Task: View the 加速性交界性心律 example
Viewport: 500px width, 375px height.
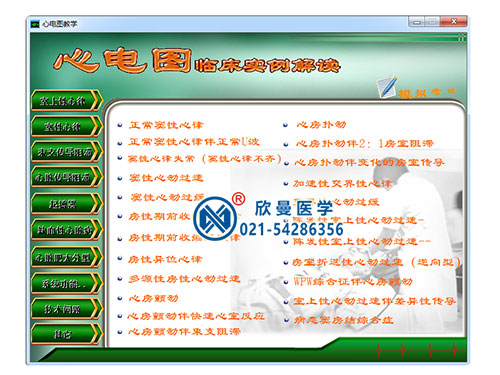Action: point(342,183)
